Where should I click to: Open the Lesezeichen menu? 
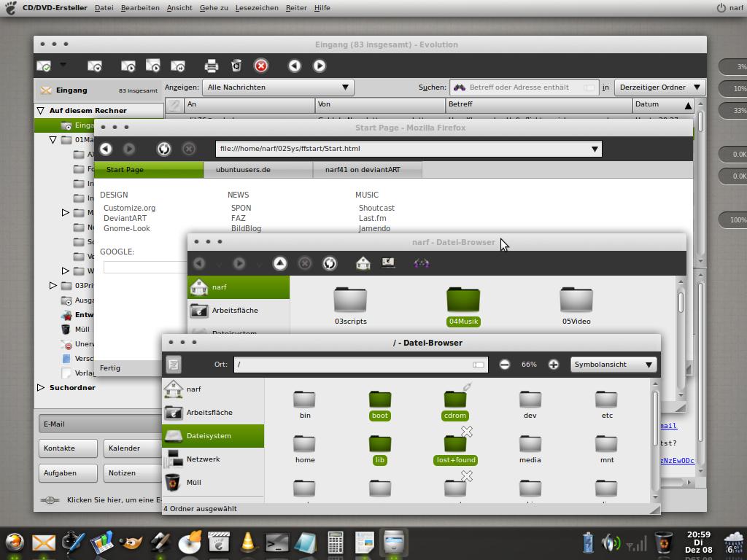coord(257,7)
